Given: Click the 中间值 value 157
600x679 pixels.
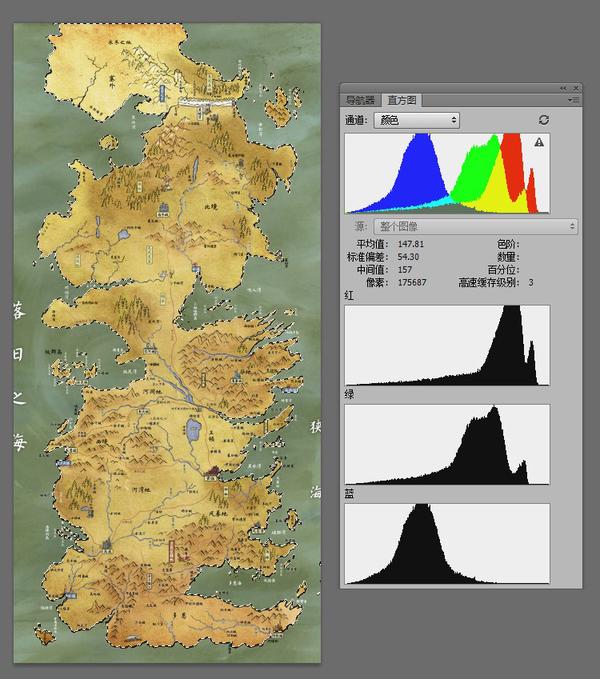Looking at the screenshot, I should pos(405,269).
